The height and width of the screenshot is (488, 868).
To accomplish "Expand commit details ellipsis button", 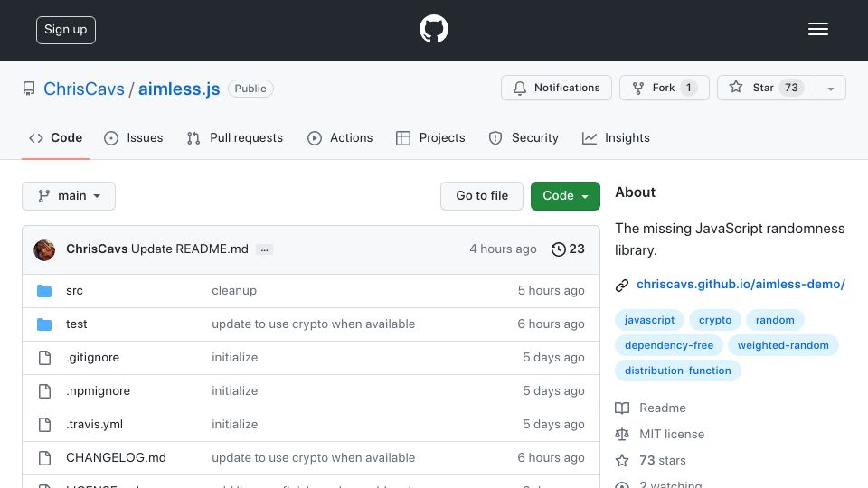I will click(265, 249).
